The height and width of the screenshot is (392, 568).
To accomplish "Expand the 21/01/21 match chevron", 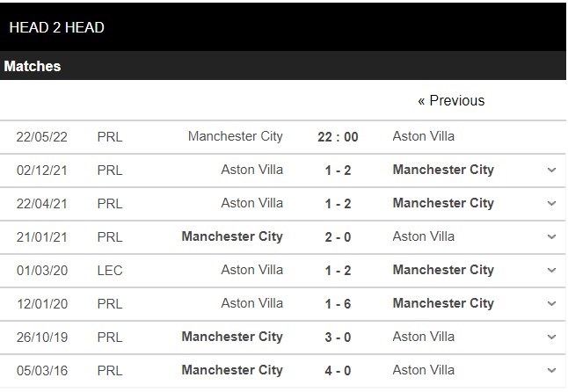I will click(x=551, y=236).
